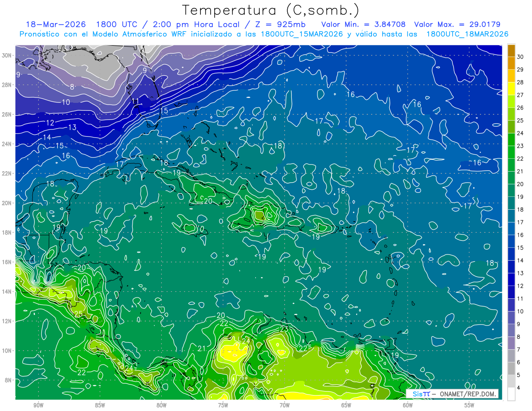
Task: Select longitude axis label "85W"
Action: click(x=100, y=405)
